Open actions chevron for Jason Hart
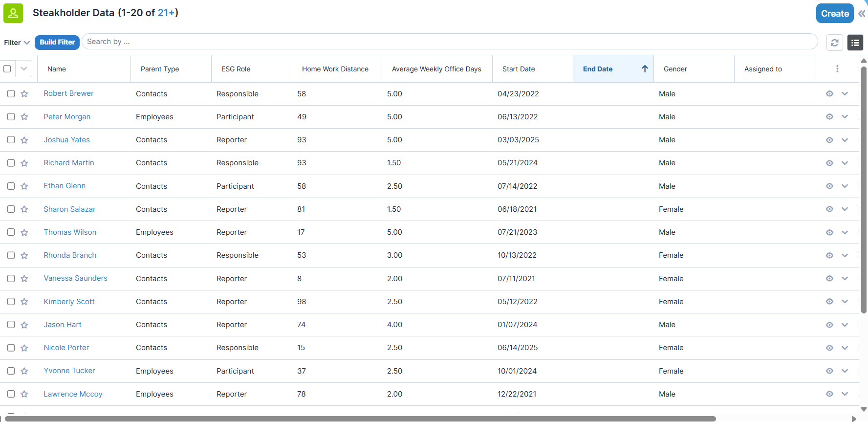 845,325
